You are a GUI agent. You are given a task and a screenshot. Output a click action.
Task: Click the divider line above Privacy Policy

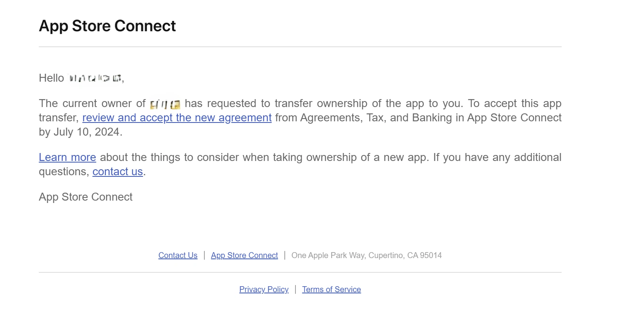pyautogui.click(x=300, y=272)
